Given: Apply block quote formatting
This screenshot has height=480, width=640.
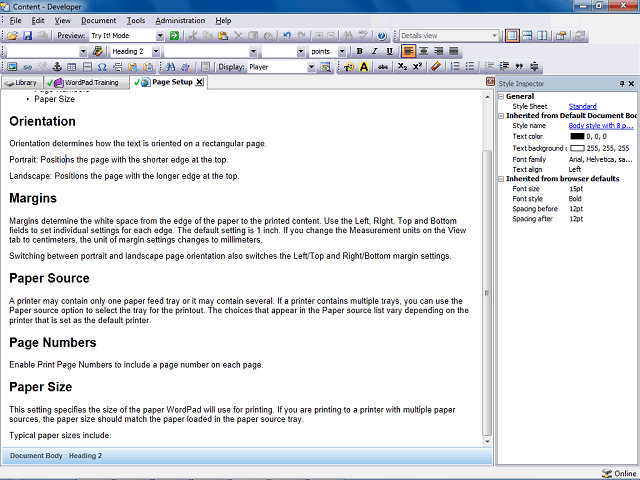Looking at the screenshot, I should tap(519, 67).
